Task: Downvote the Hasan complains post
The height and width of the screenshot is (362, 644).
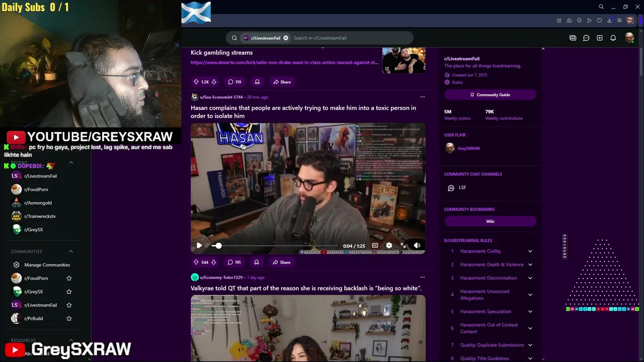Action: [213, 262]
